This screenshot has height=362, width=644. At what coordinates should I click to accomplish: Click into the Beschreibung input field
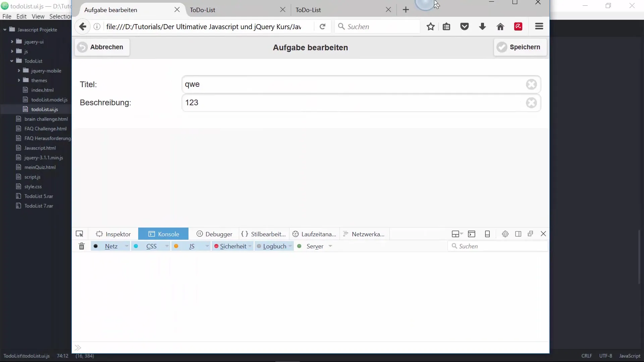(x=361, y=103)
